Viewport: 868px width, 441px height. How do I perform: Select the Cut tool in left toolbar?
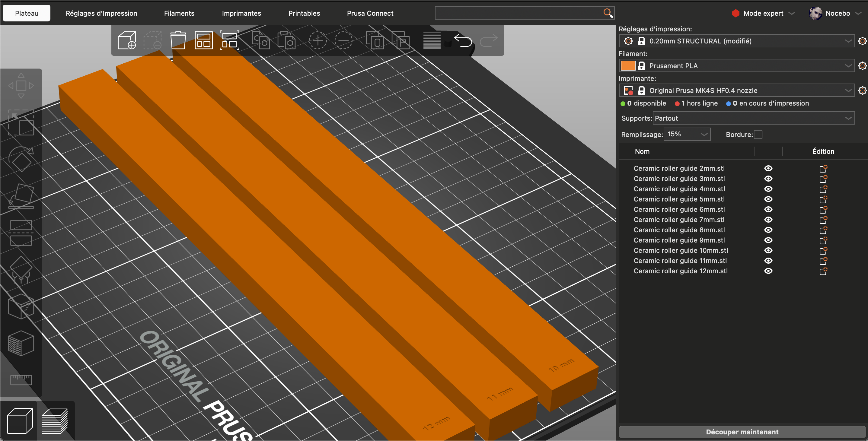click(x=21, y=233)
